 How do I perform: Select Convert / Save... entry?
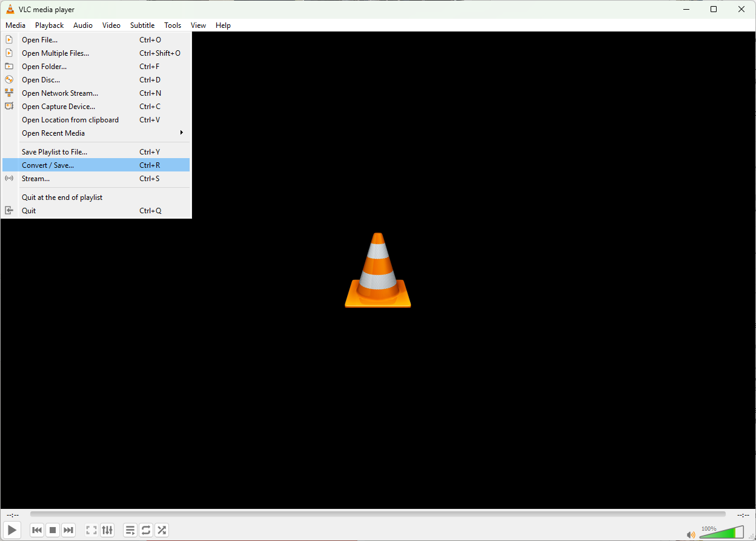click(x=96, y=165)
